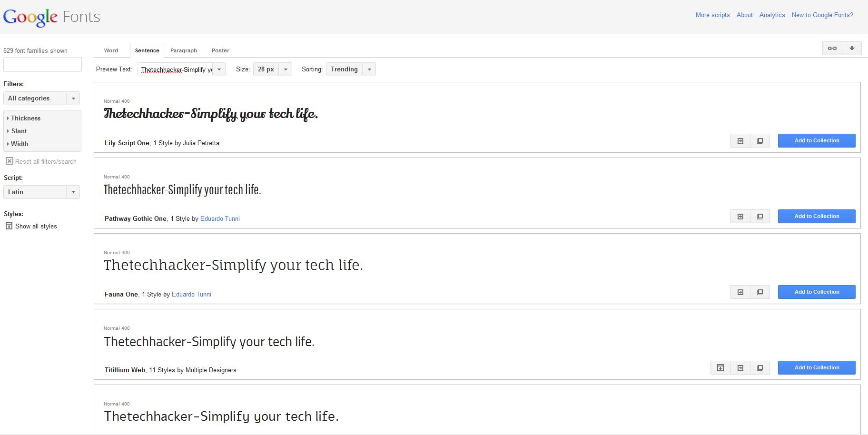
Task: Click the font search input field
Action: pos(42,64)
